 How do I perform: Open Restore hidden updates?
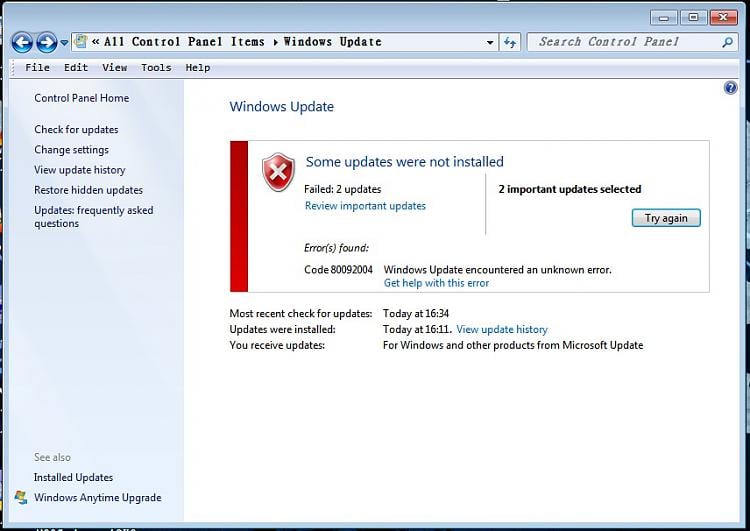88,190
